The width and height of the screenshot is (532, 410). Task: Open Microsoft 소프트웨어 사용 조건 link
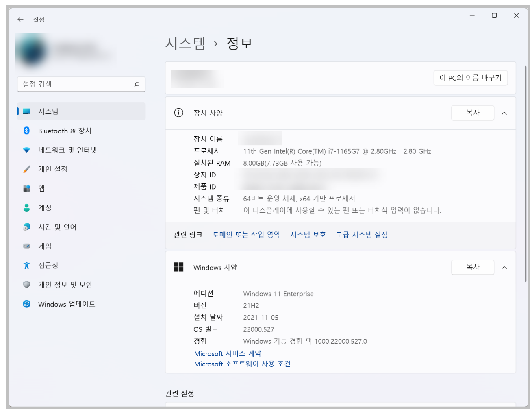tap(242, 364)
